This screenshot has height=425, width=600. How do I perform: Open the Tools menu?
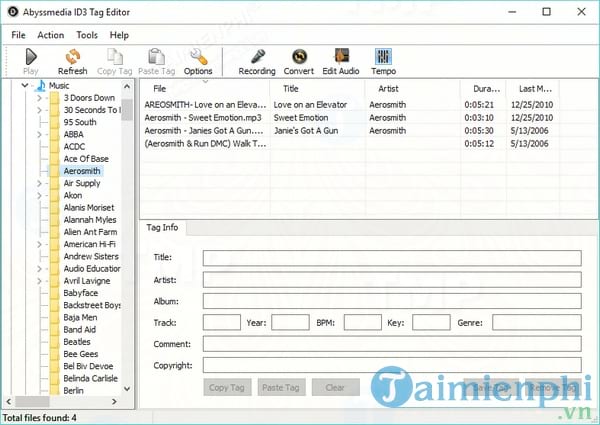[87, 35]
